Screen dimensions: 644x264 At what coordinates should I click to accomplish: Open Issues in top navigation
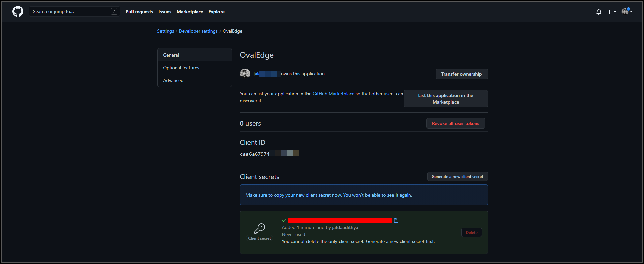coord(165,12)
